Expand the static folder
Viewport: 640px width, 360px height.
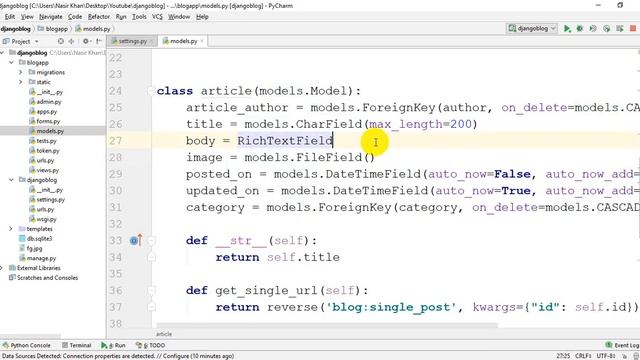(x=20, y=82)
